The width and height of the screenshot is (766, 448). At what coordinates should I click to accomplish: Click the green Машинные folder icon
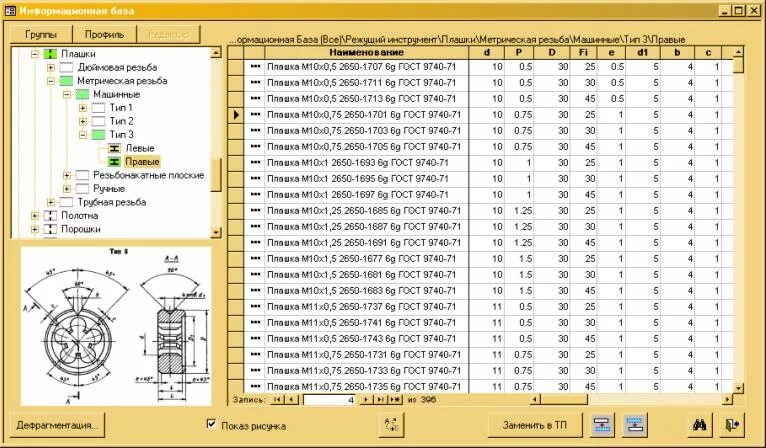point(82,94)
